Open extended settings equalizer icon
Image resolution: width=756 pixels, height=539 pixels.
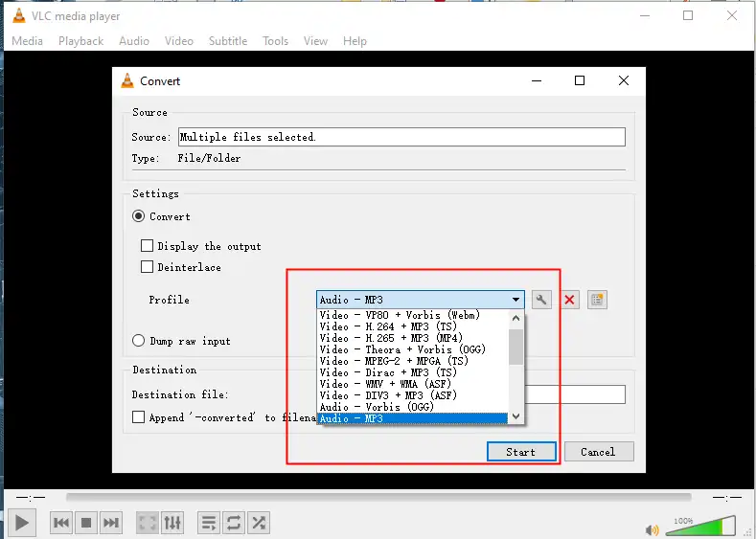pyautogui.click(x=172, y=523)
